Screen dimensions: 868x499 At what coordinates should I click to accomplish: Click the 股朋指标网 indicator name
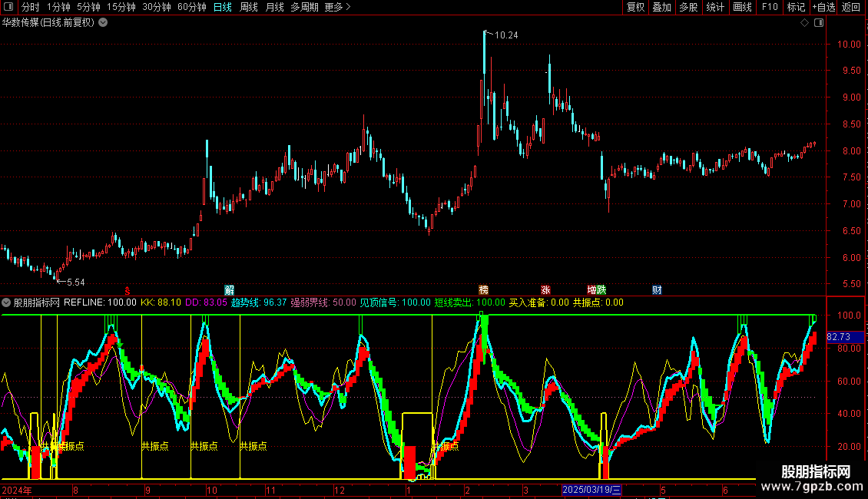point(37,302)
